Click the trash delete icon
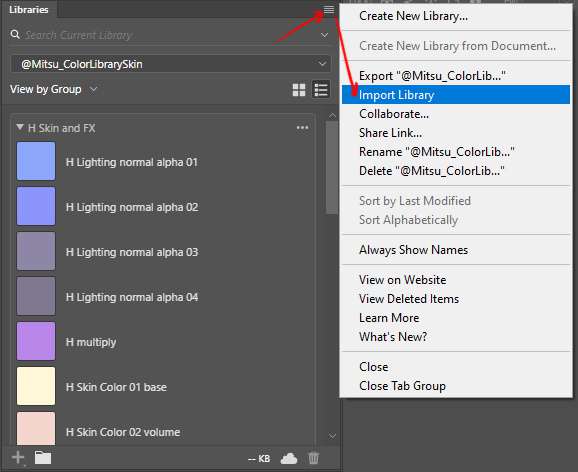 click(313, 458)
